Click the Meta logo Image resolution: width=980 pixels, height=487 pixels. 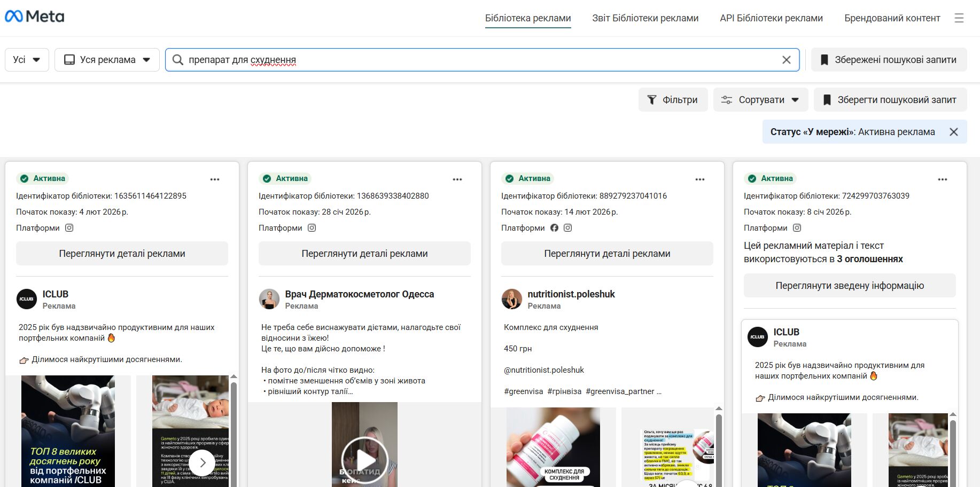[34, 17]
